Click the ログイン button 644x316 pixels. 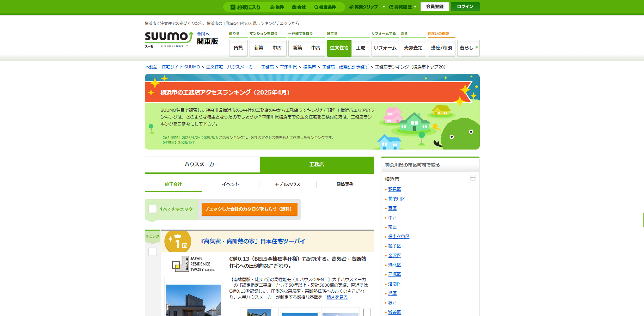[465, 7]
